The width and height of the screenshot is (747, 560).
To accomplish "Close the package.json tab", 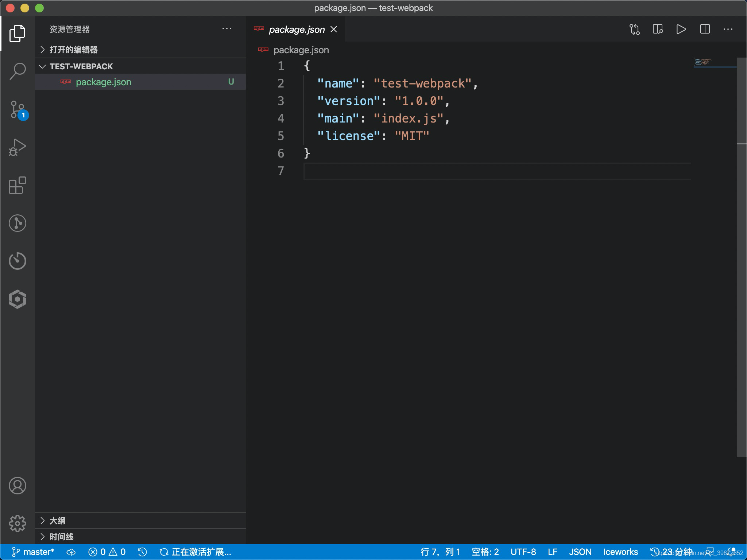I will tap(334, 29).
